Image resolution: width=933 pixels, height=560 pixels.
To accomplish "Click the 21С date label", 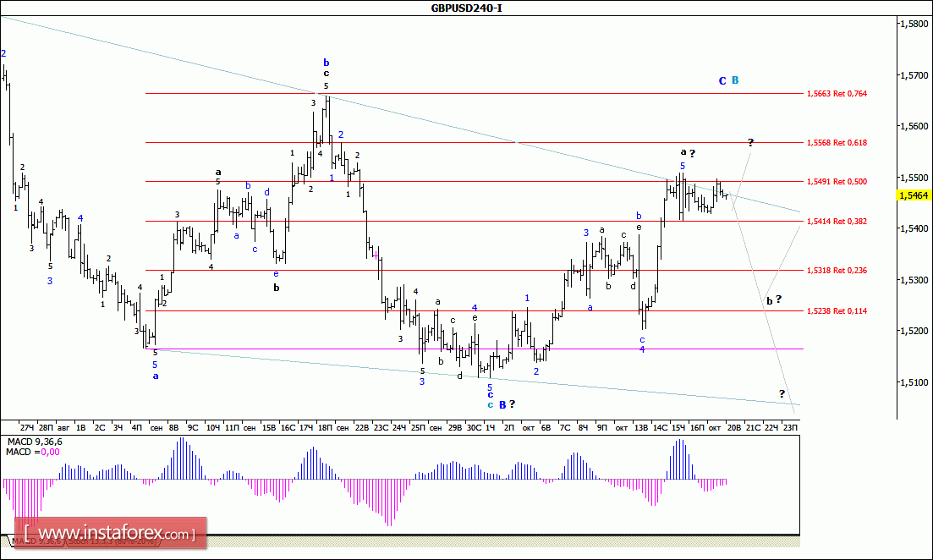I will (753, 427).
